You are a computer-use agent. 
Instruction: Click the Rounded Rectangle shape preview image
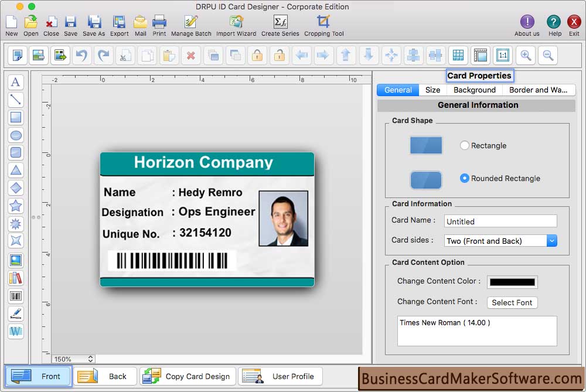click(426, 180)
